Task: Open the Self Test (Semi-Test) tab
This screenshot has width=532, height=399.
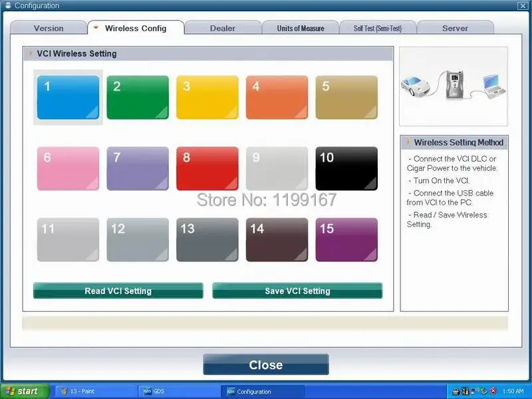Action: [378, 28]
